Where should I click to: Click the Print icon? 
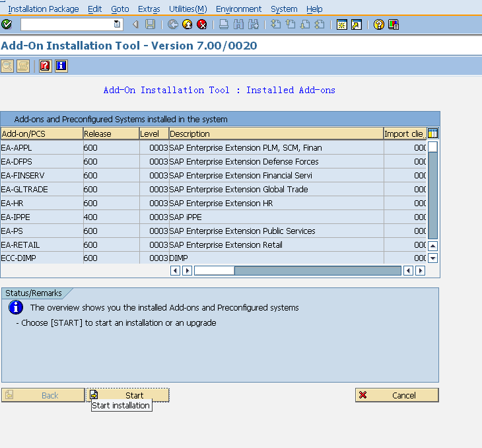pos(224,24)
